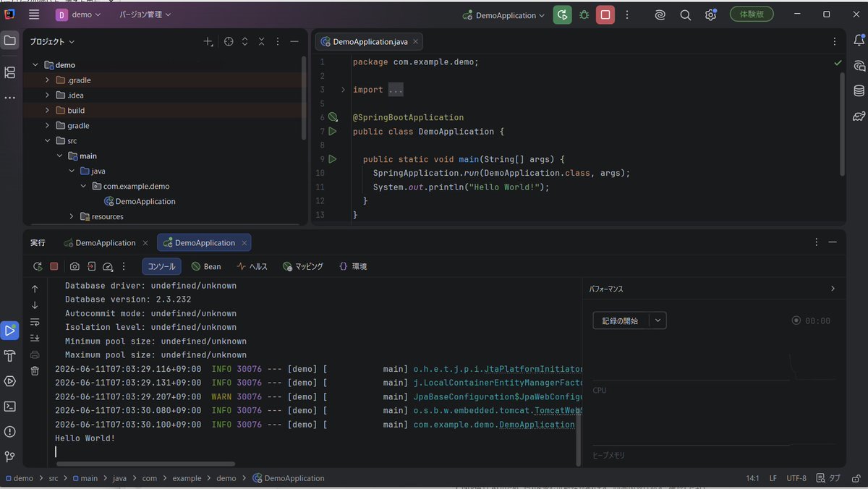The image size is (868, 489).
Task: Start debugging with the bug icon
Action: click(x=584, y=14)
